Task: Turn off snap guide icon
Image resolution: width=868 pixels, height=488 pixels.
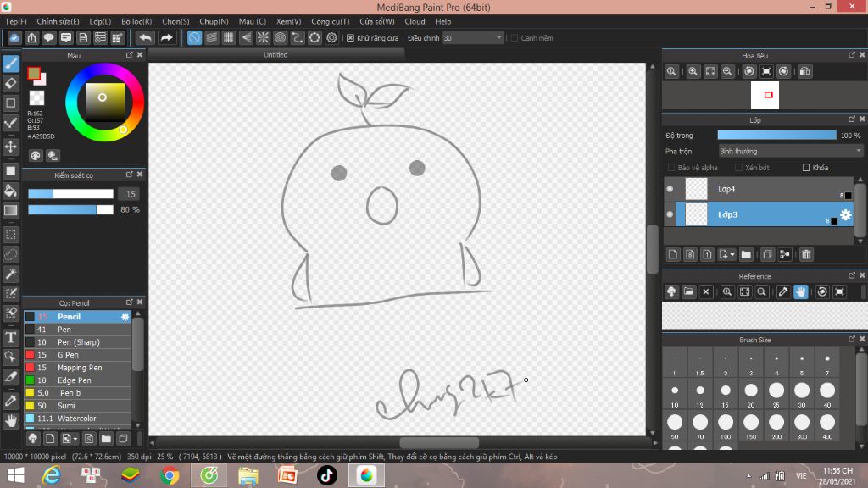Action: 194,37
